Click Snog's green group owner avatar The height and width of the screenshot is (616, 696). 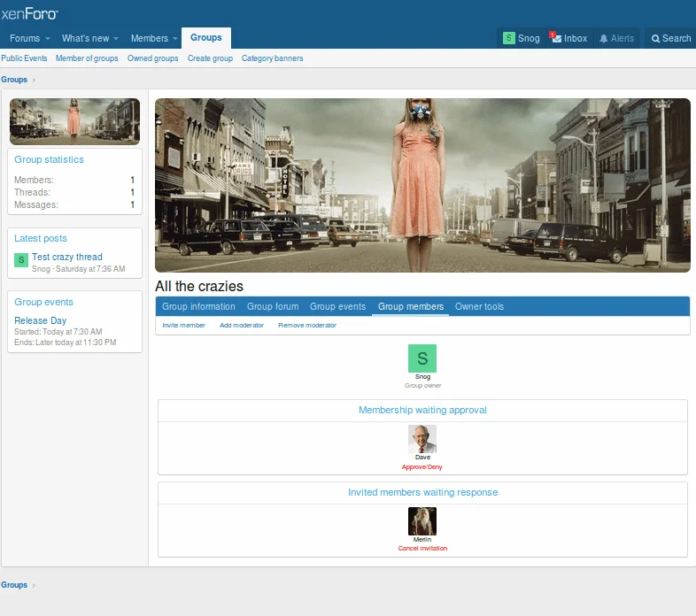pyautogui.click(x=422, y=358)
